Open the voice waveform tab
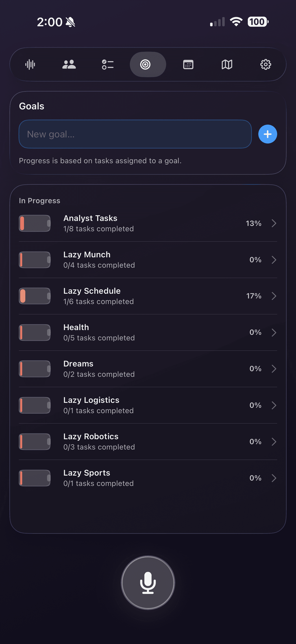The width and height of the screenshot is (296, 644). (30, 64)
